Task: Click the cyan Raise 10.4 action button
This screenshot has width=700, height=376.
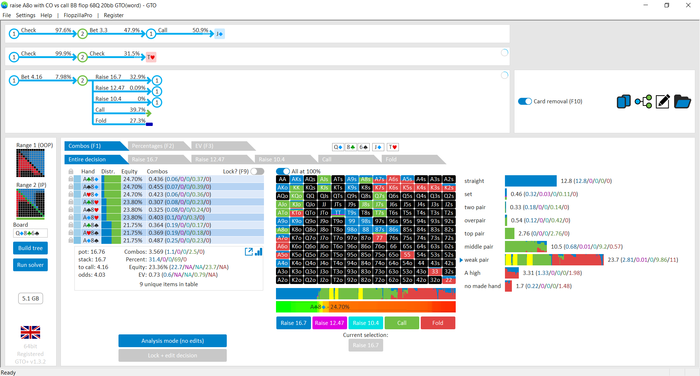Action: 366,323
